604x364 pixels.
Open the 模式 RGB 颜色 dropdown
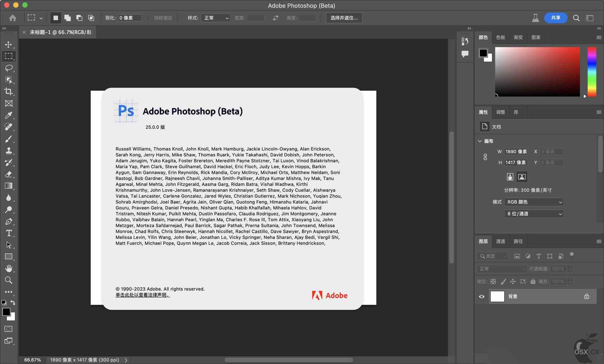click(x=534, y=202)
